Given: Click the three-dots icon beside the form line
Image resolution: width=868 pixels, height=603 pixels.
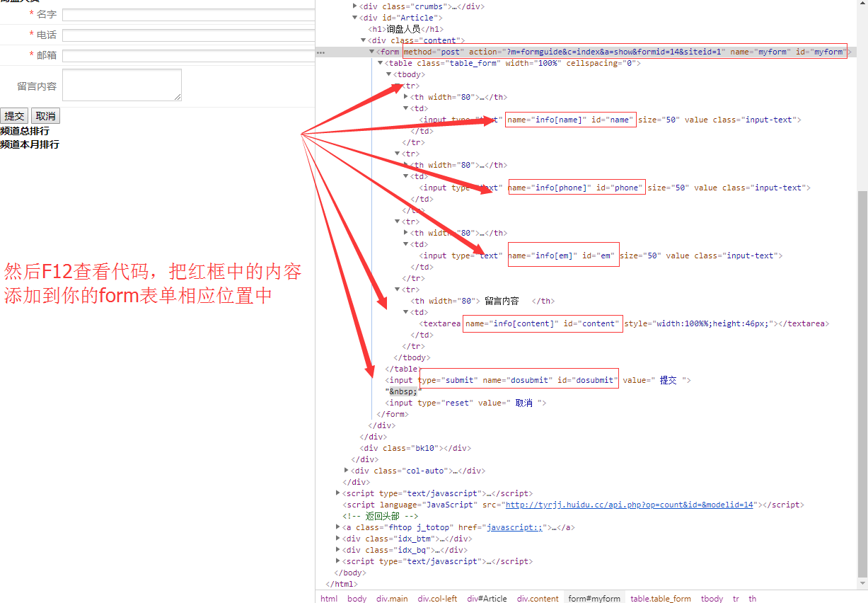Looking at the screenshot, I should pyautogui.click(x=320, y=52).
